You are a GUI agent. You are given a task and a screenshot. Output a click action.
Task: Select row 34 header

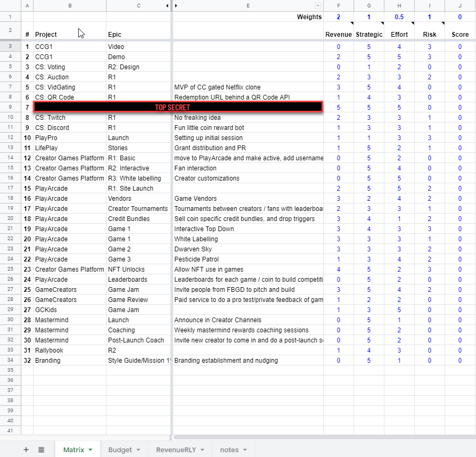10,360
